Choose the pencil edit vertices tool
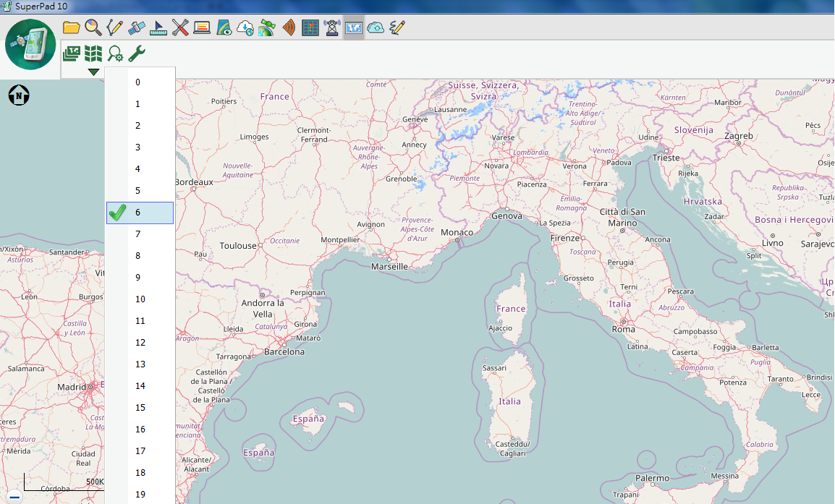 (x=114, y=27)
